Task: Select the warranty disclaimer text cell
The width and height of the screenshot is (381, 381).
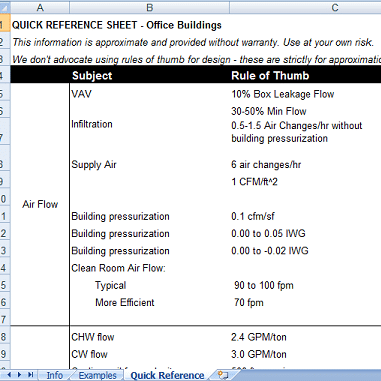Action: coord(193,42)
